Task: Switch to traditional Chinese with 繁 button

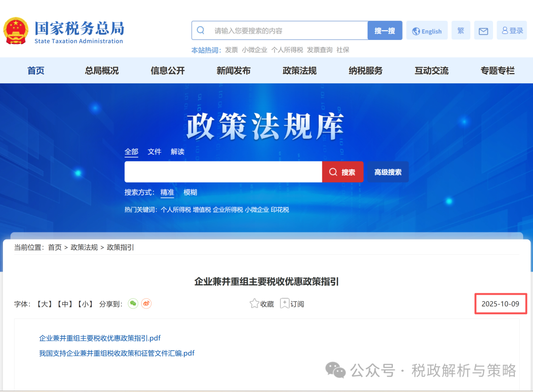Action: click(x=460, y=31)
